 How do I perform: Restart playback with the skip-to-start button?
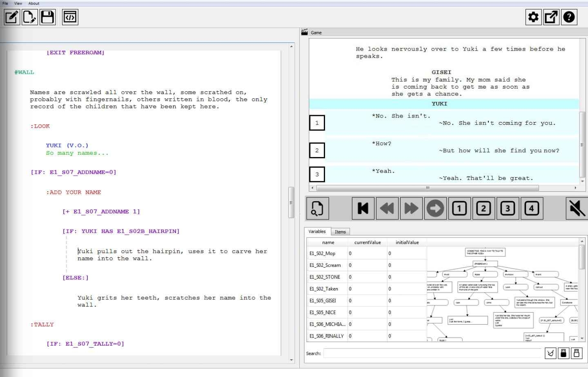[363, 208]
